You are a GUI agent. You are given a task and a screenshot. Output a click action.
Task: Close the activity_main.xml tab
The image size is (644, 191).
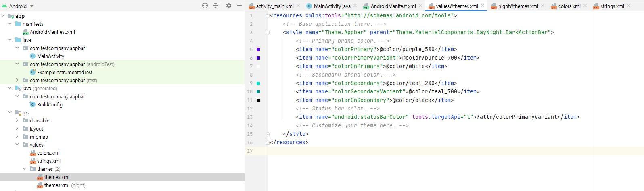(x=298, y=6)
